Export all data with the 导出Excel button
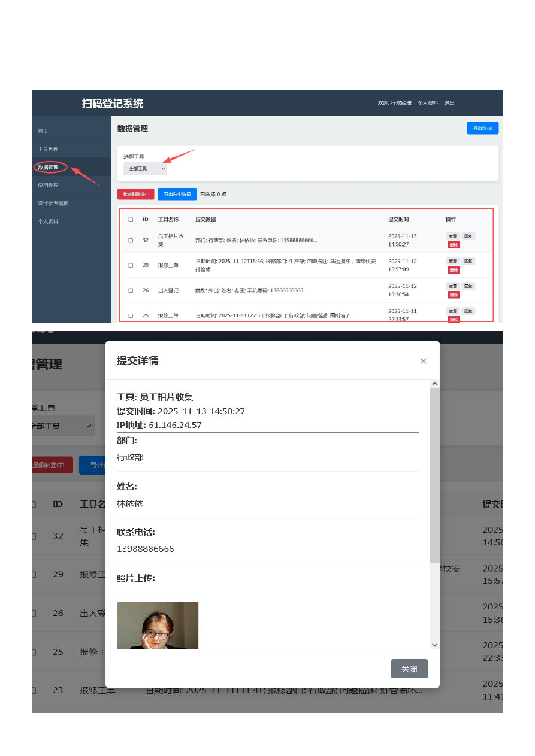 point(482,127)
